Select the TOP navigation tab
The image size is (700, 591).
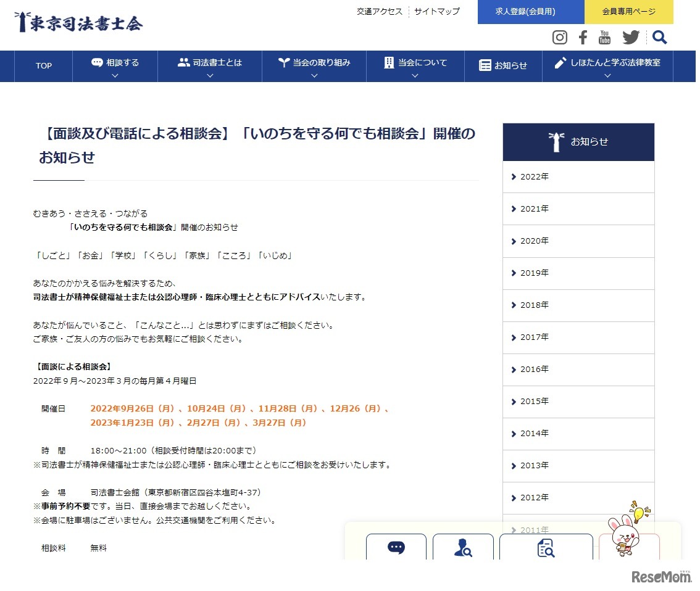[x=43, y=66]
